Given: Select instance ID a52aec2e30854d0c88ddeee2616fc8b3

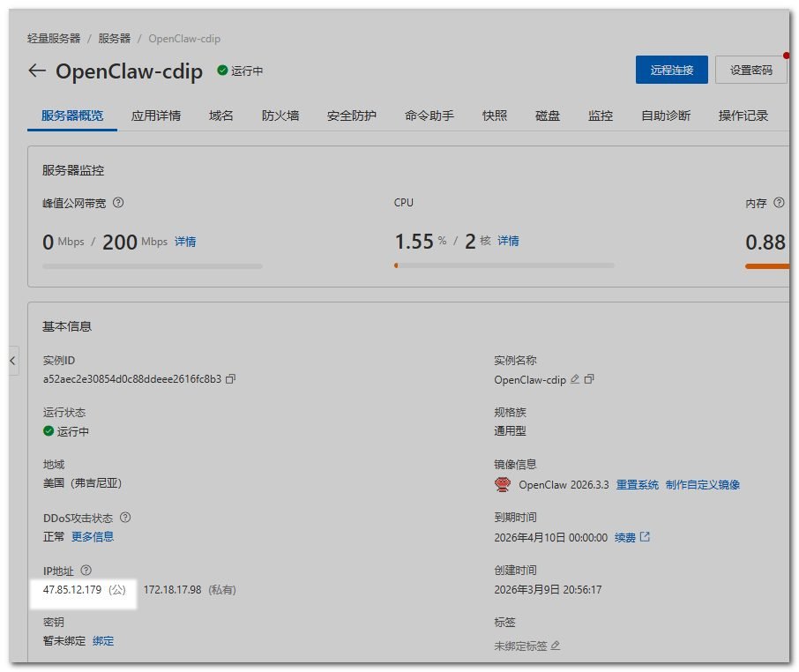Looking at the screenshot, I should click(x=132, y=379).
